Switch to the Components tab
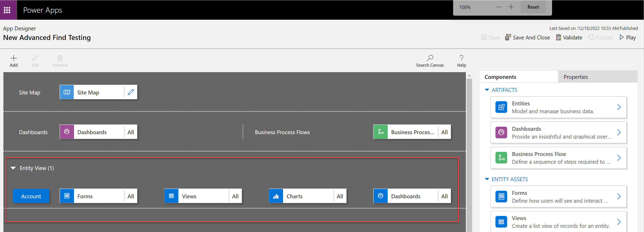The height and width of the screenshot is (232, 644). (x=519, y=77)
